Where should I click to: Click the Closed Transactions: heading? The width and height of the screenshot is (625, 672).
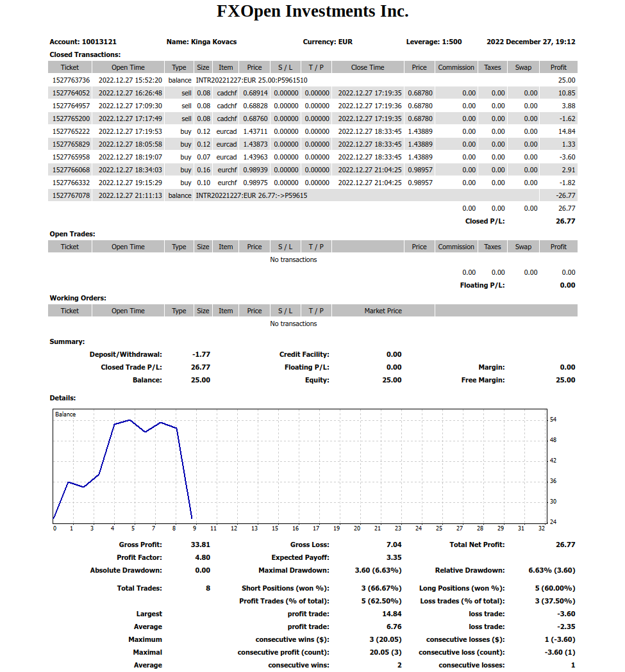pyautogui.click(x=85, y=55)
